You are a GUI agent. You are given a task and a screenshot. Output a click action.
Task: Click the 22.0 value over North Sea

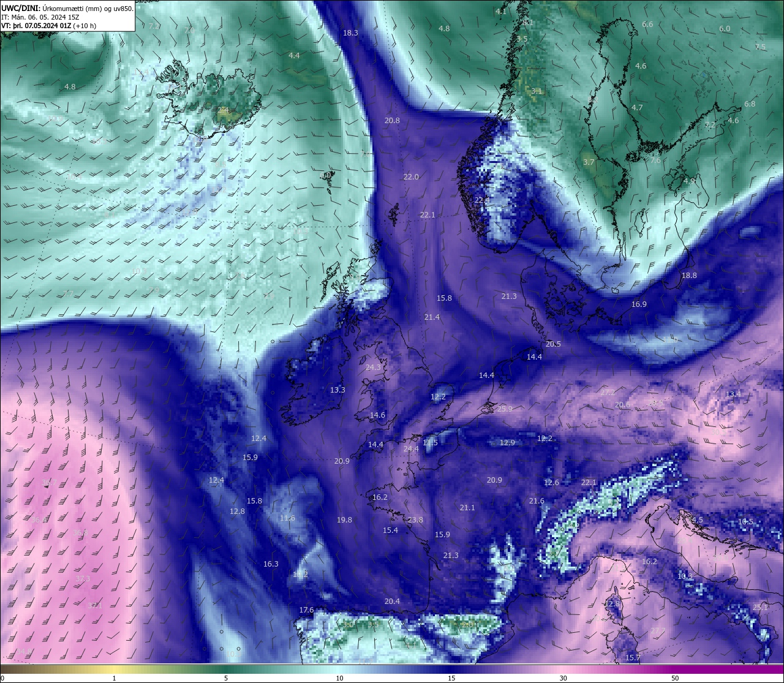(x=411, y=177)
